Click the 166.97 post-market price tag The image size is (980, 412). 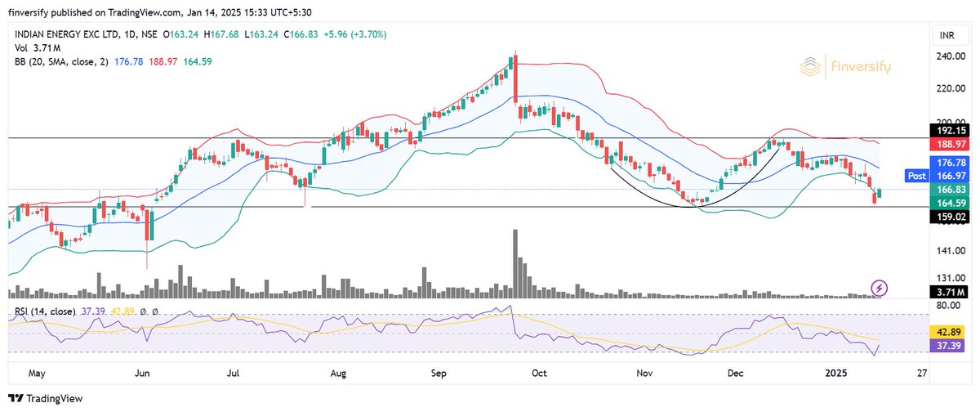coord(948,176)
